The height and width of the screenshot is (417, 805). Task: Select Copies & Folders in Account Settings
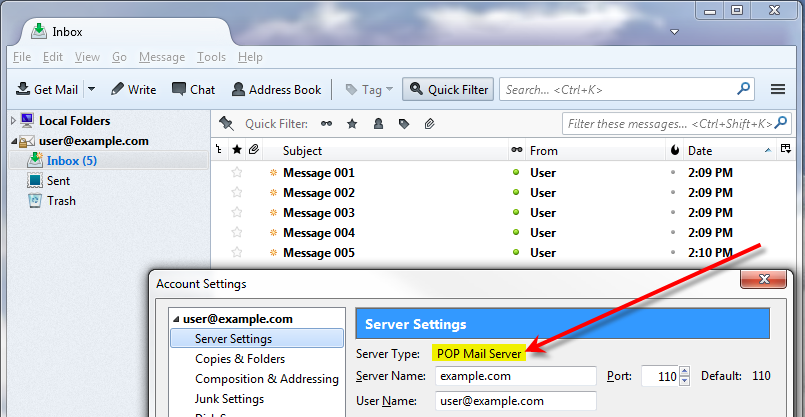[240, 359]
